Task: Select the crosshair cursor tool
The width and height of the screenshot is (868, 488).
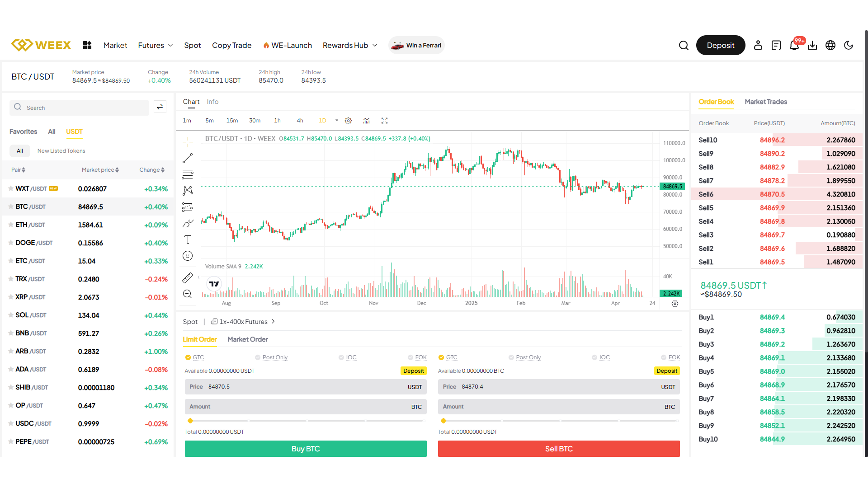Action: point(188,142)
